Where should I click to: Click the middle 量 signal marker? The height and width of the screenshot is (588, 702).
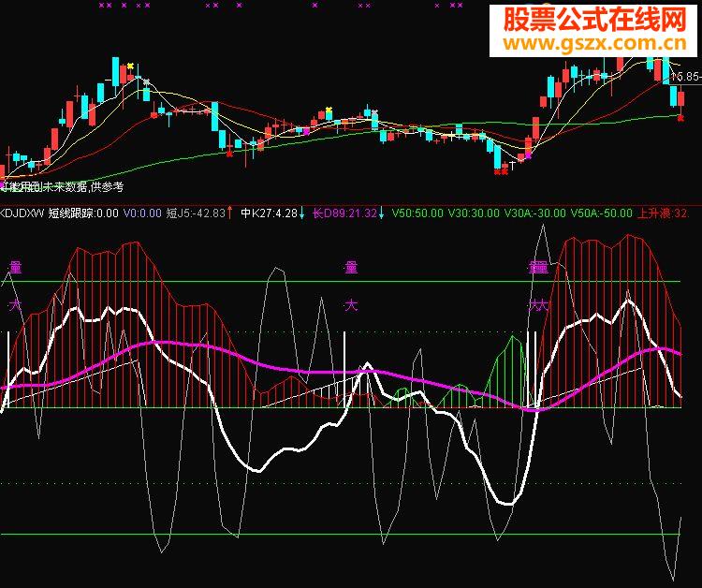click(x=351, y=268)
